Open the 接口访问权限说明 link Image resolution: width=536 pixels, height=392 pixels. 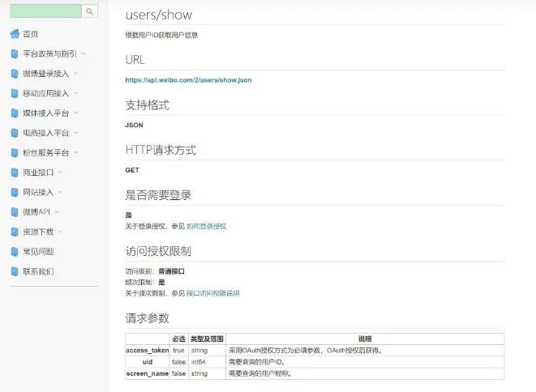coord(212,293)
